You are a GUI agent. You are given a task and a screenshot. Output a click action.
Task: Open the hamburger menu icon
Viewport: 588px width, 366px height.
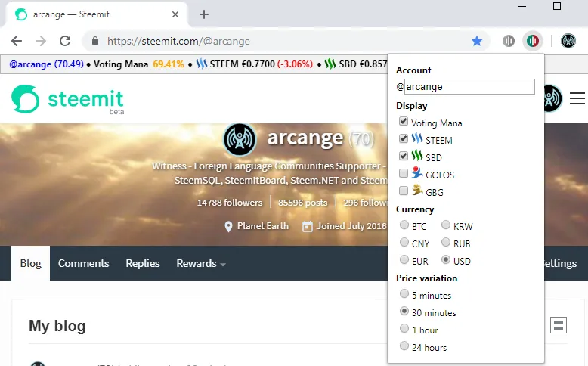(x=577, y=98)
